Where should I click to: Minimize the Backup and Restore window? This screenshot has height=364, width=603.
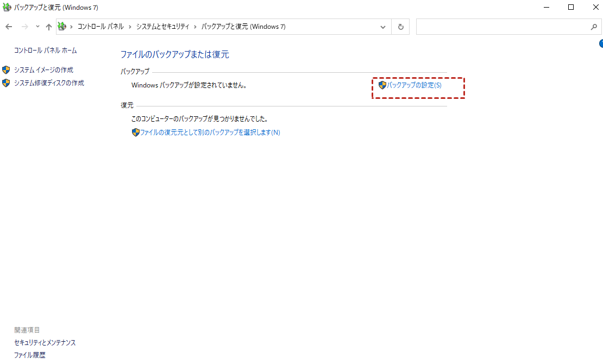pos(547,7)
